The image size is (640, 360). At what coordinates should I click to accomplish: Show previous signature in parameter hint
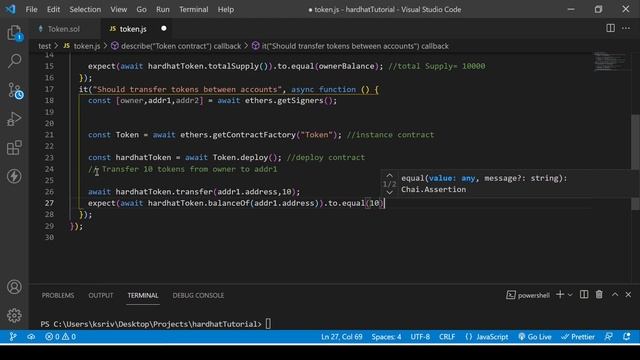point(389,176)
